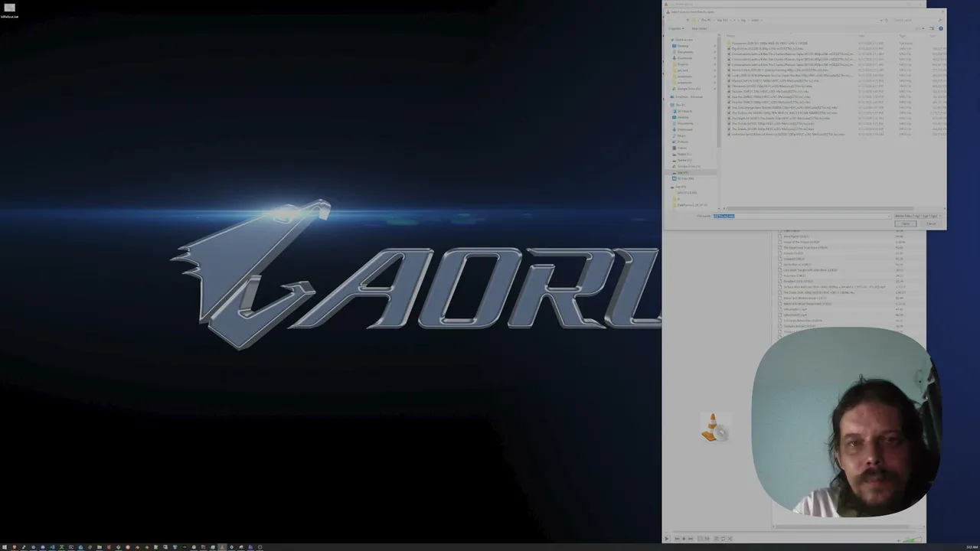Open Pictures folder under This PC

(682, 142)
